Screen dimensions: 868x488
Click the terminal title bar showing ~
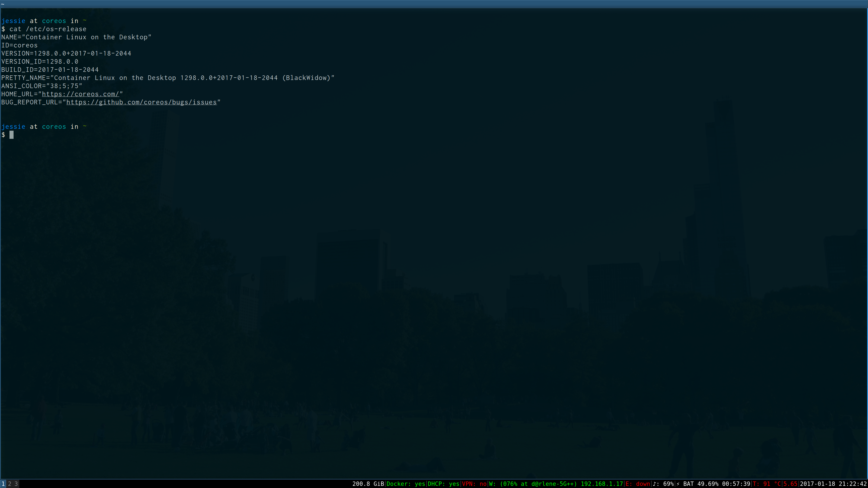434,4
